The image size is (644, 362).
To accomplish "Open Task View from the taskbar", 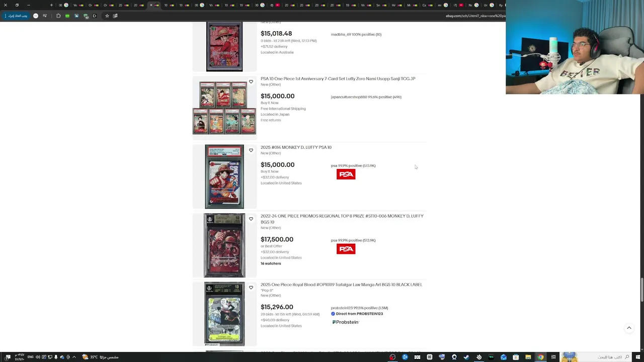I will click(553, 357).
